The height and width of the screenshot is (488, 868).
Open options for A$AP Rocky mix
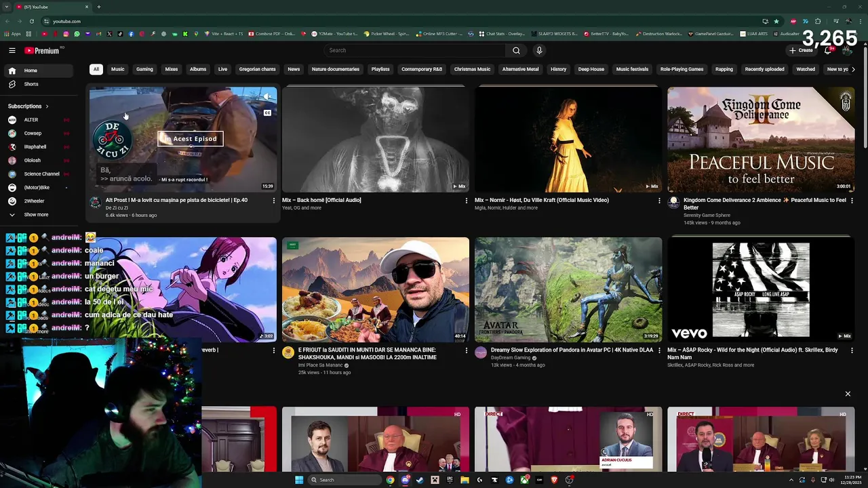pyautogui.click(x=852, y=350)
